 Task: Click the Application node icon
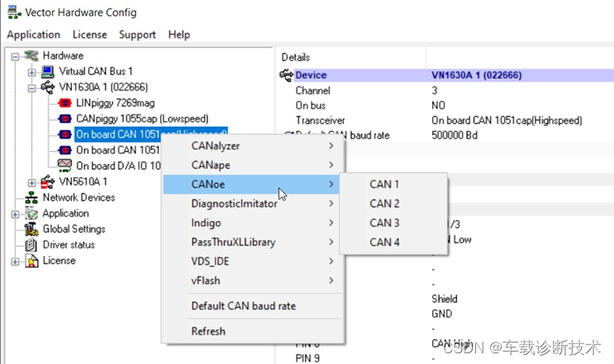click(31, 214)
